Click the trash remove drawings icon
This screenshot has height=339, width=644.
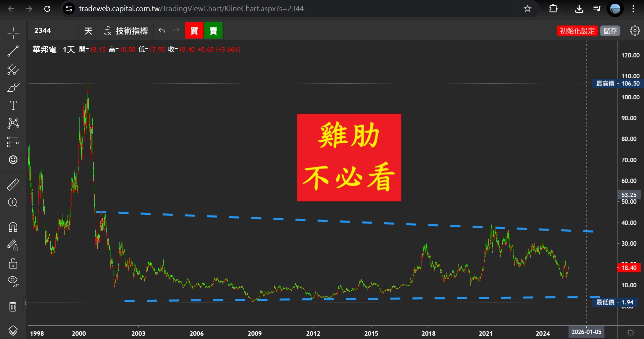pyautogui.click(x=13, y=306)
